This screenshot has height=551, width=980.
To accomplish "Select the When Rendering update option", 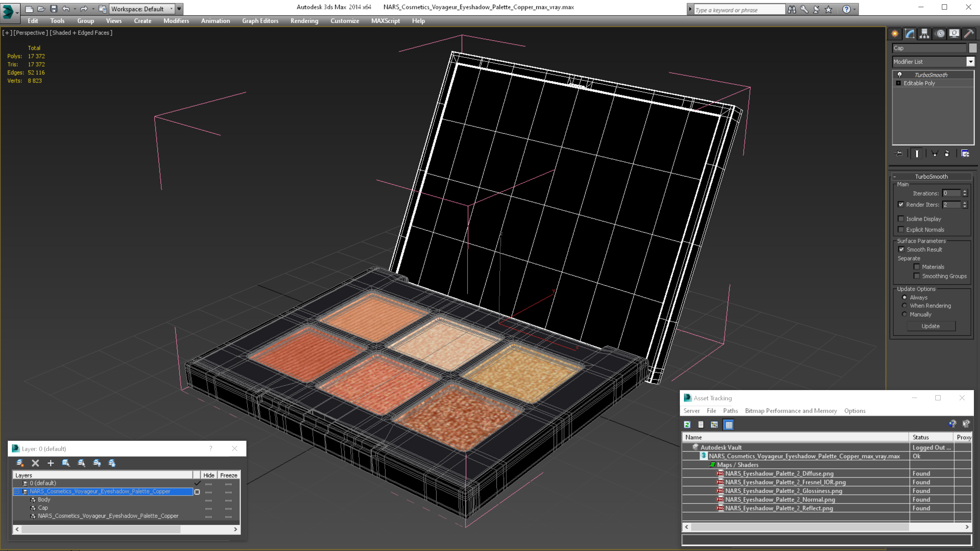I will [904, 306].
